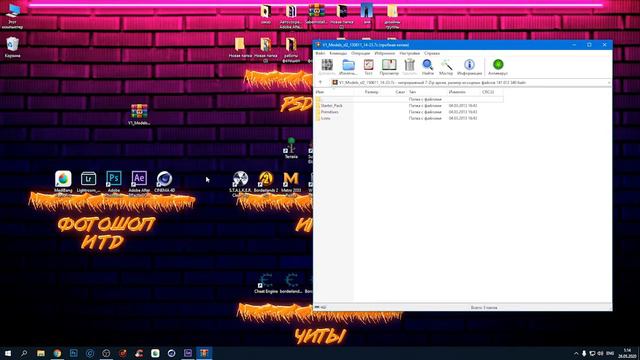
Task: Click the View (Просмотр) book icon
Action: pos(389,67)
